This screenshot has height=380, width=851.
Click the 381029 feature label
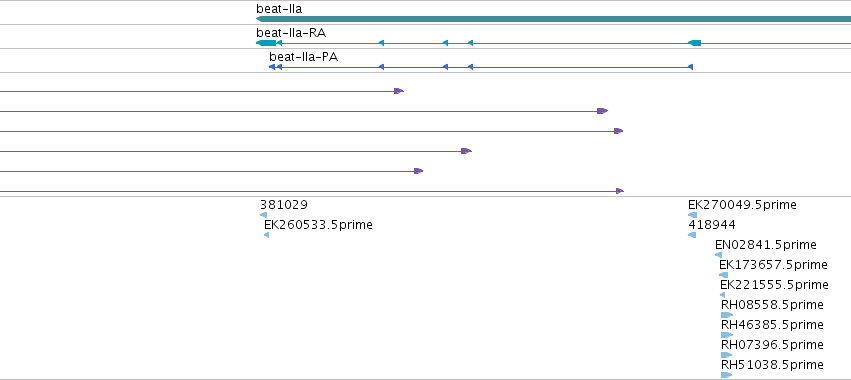pyautogui.click(x=283, y=205)
